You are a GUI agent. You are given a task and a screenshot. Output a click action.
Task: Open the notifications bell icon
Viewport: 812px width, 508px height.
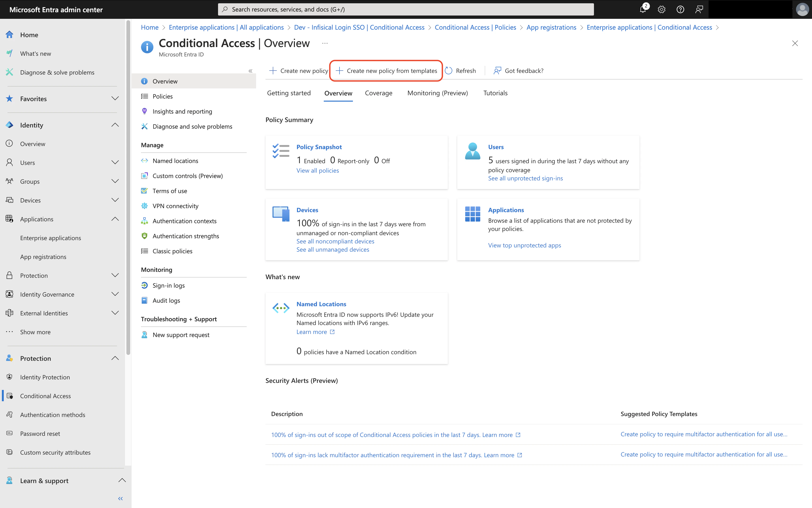click(x=643, y=9)
